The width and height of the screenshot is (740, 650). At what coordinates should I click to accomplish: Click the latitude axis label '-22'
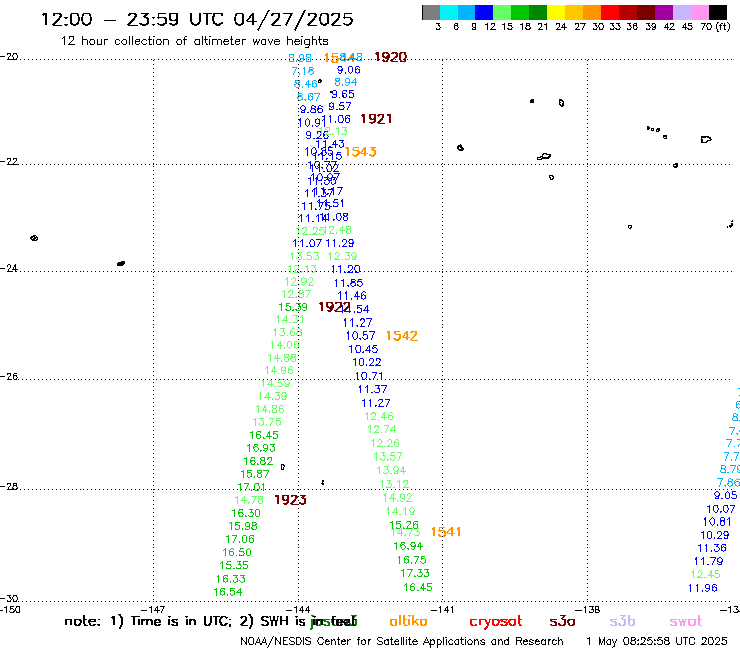click(x=9, y=161)
